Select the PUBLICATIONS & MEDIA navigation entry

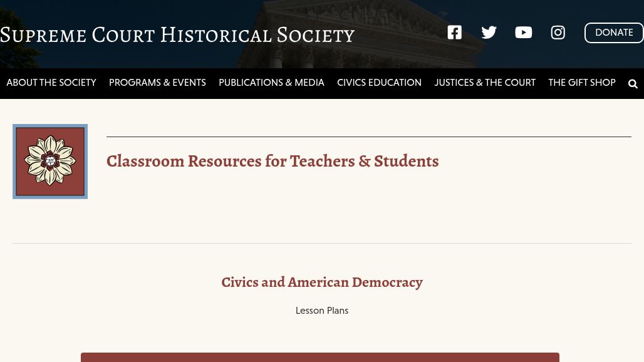click(271, 82)
